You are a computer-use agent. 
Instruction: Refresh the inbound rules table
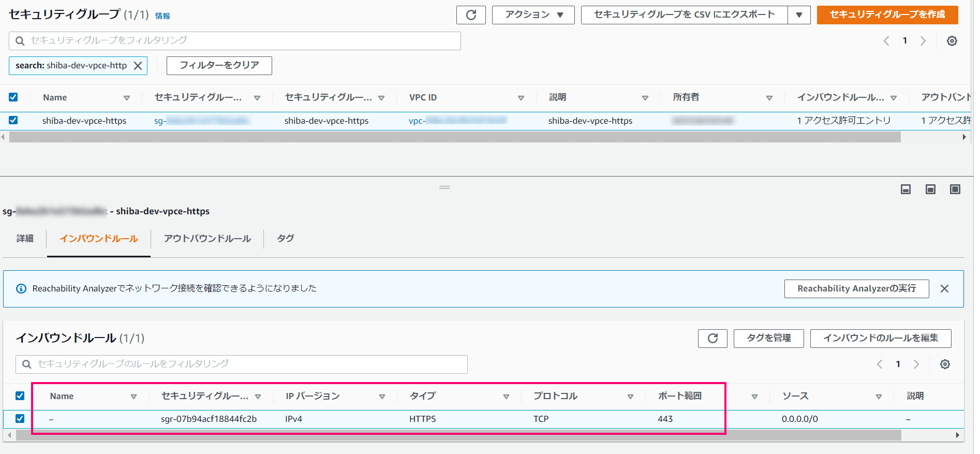pos(712,339)
